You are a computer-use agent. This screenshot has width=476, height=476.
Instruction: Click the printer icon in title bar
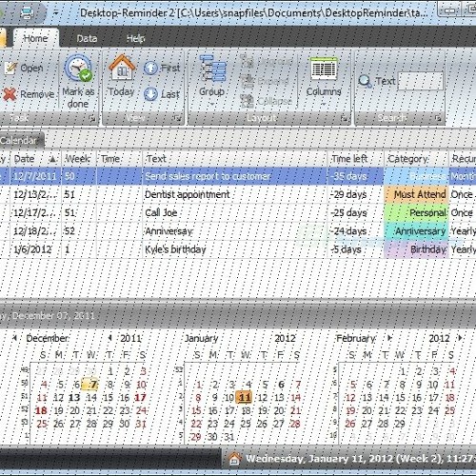pyautogui.click(x=28, y=12)
